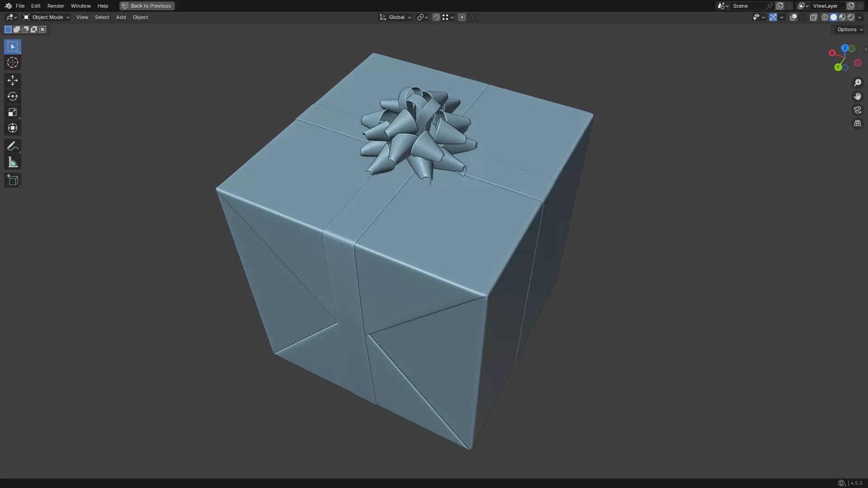Open the transform pivot point dropdown

pyautogui.click(x=422, y=17)
